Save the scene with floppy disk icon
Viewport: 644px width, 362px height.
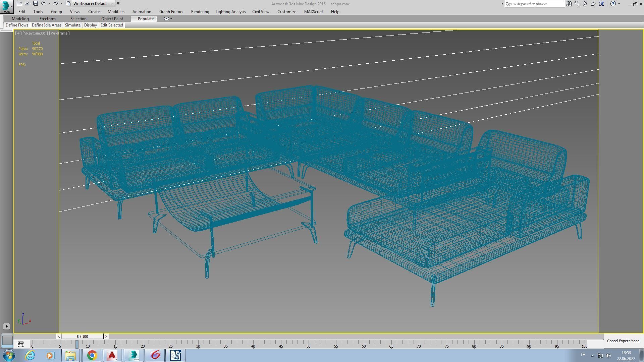point(35,4)
